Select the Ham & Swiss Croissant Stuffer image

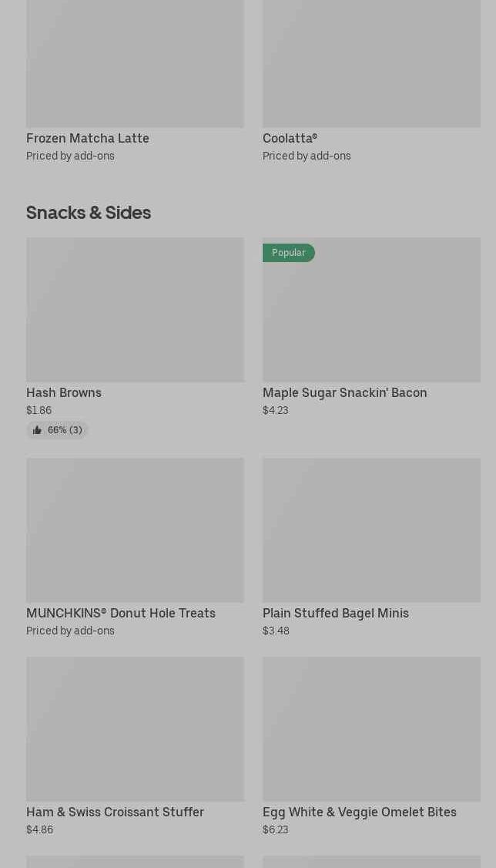[135, 729]
